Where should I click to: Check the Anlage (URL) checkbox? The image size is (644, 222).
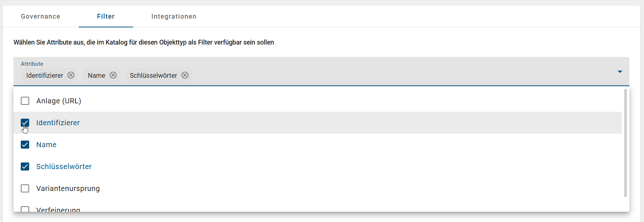[25, 101]
